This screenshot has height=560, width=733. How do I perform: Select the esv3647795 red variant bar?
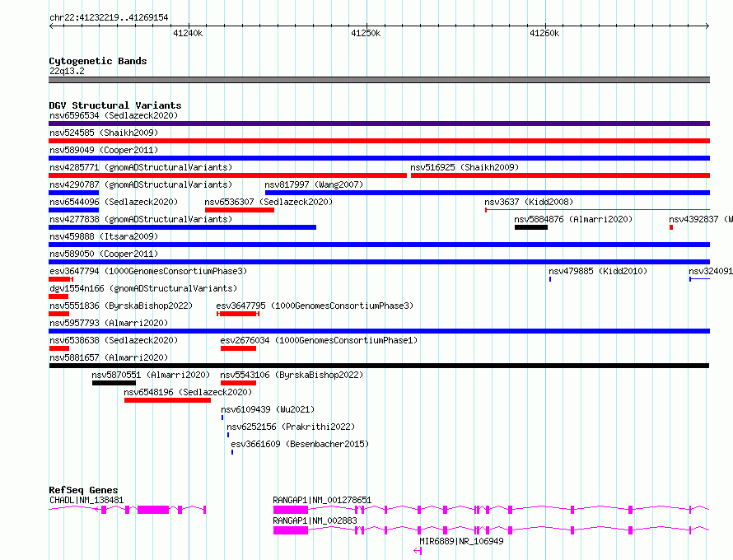pyautogui.click(x=238, y=314)
